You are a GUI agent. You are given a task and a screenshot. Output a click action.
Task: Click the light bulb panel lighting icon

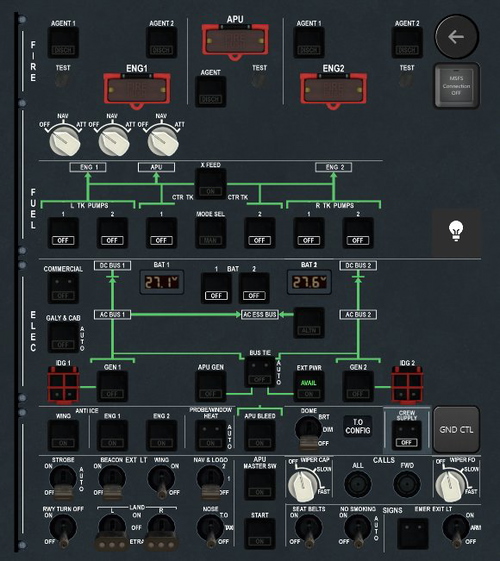[456, 231]
